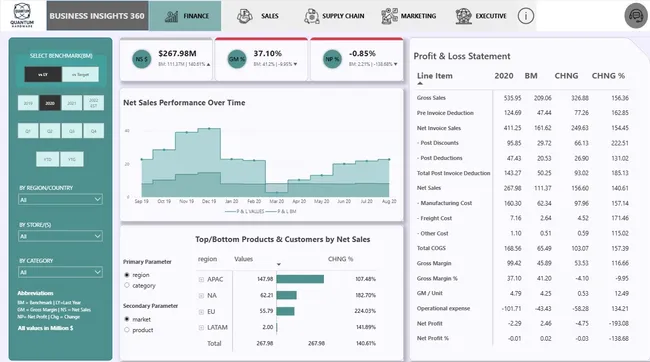Filter by quarter Q2

click(50, 131)
